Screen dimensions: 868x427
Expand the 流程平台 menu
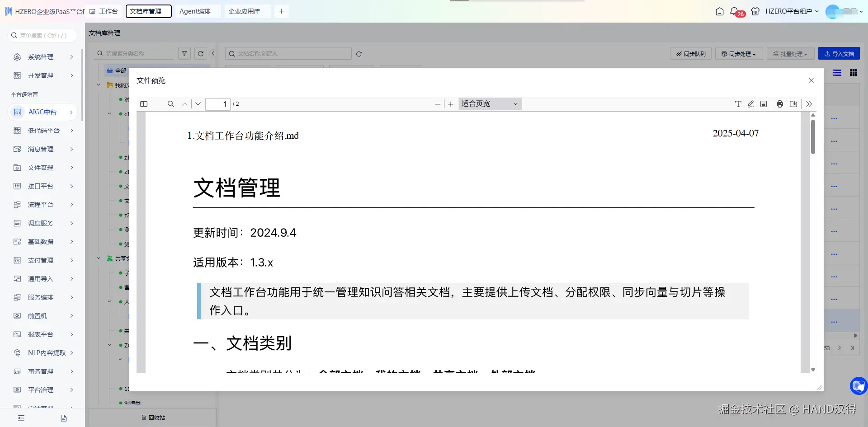(x=43, y=205)
